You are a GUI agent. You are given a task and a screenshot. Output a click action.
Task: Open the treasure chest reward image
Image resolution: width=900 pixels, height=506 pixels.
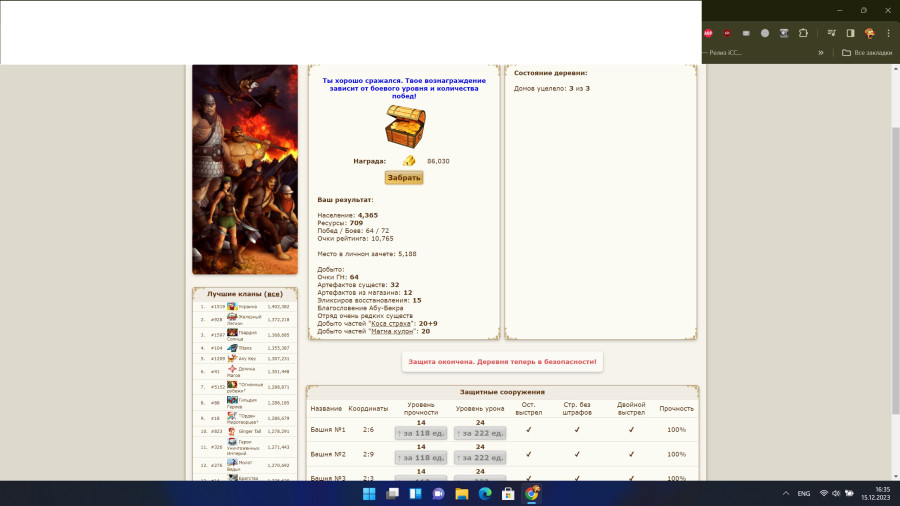click(x=405, y=126)
